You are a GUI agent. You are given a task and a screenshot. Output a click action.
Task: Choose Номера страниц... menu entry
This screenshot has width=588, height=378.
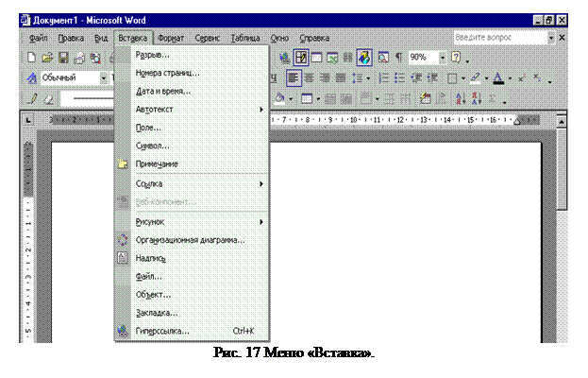click(x=199, y=73)
